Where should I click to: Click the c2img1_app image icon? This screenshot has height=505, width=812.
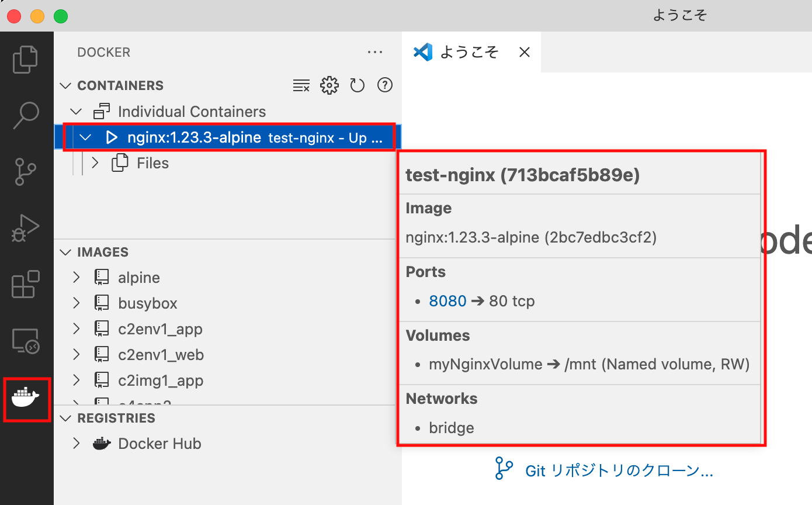(x=102, y=380)
